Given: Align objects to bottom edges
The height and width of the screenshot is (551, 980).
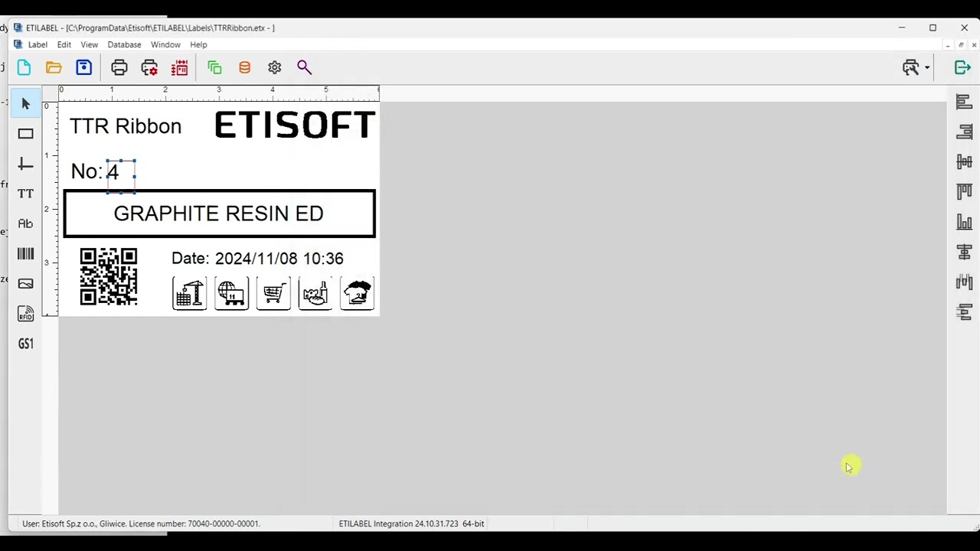Looking at the screenshot, I should (x=964, y=222).
